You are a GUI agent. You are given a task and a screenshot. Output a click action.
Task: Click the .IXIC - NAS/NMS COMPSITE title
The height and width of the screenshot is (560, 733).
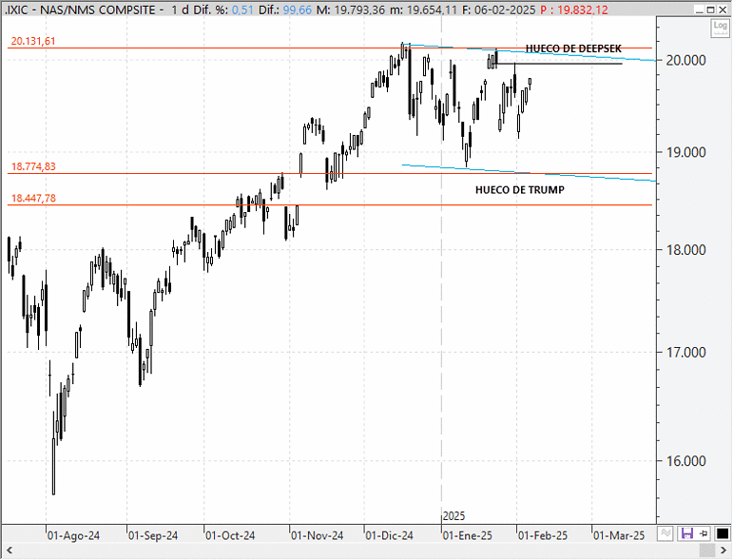click(x=80, y=10)
